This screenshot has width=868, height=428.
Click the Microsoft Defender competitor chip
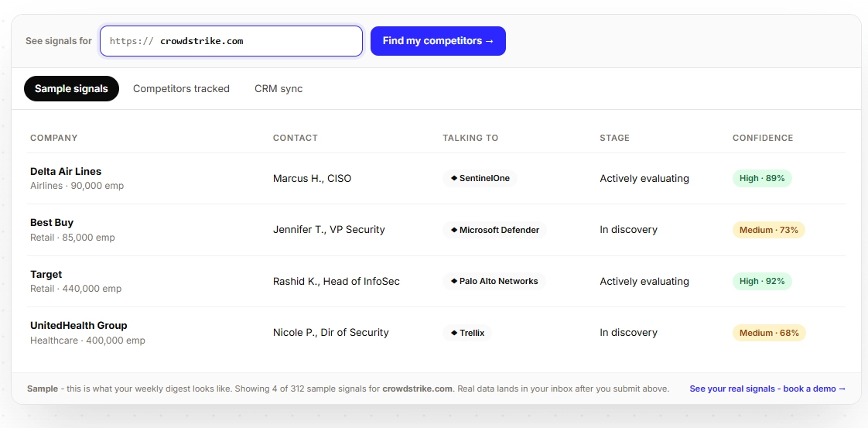pos(494,230)
